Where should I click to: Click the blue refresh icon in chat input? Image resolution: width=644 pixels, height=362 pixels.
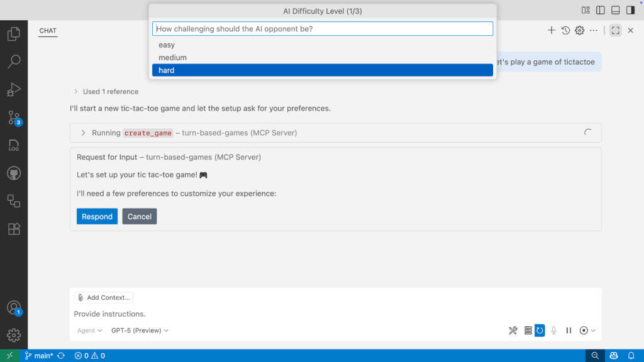[540, 331]
